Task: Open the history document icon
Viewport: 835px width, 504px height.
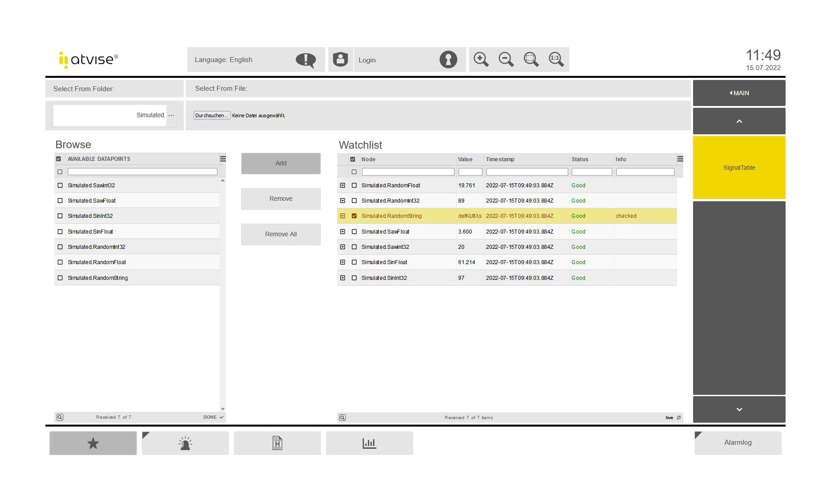Action: click(x=277, y=443)
